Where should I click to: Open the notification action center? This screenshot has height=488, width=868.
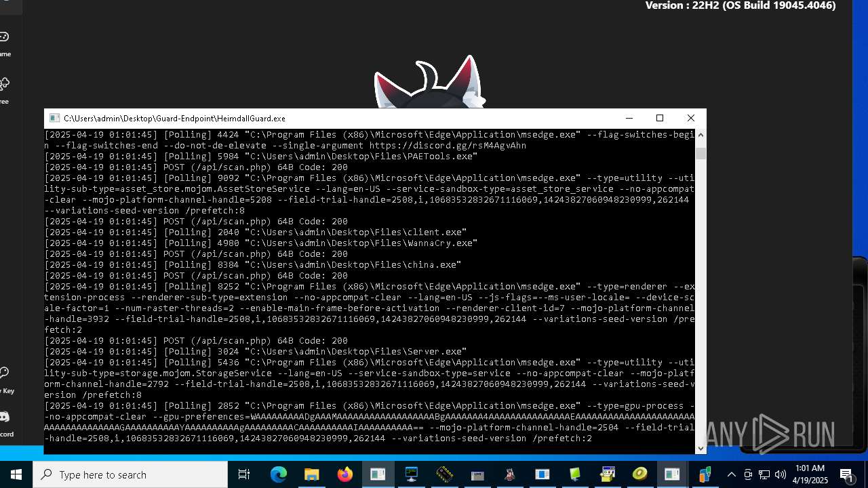pyautogui.click(x=847, y=474)
